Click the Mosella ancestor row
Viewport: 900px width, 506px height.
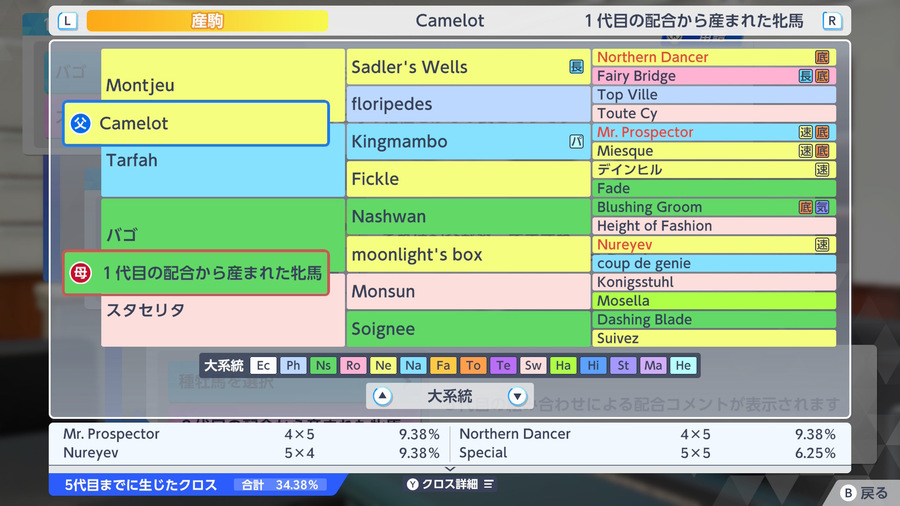714,301
